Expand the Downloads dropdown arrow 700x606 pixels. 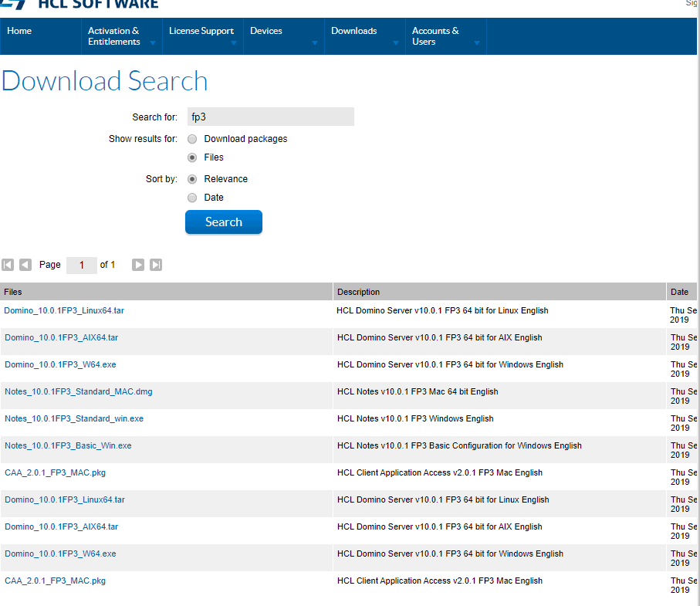[396, 43]
